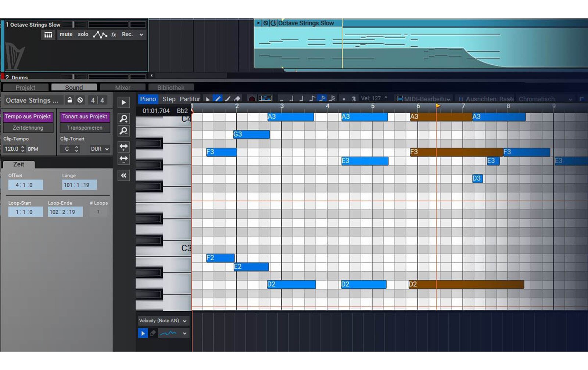Screen dimensions: 588x370
Task: Select the Piano roll view tab
Action: (x=148, y=99)
